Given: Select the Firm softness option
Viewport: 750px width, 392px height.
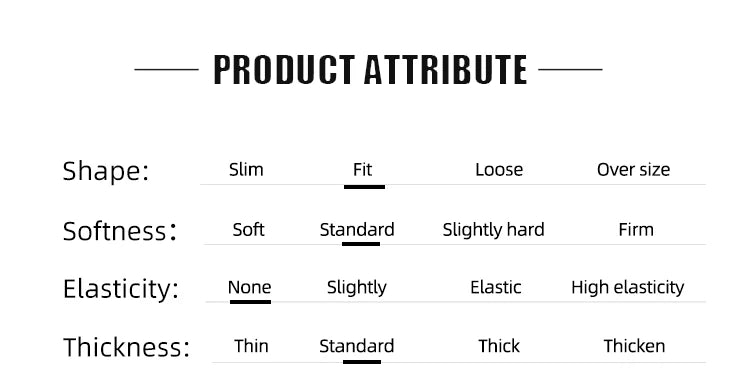Looking at the screenshot, I should coord(636,229).
